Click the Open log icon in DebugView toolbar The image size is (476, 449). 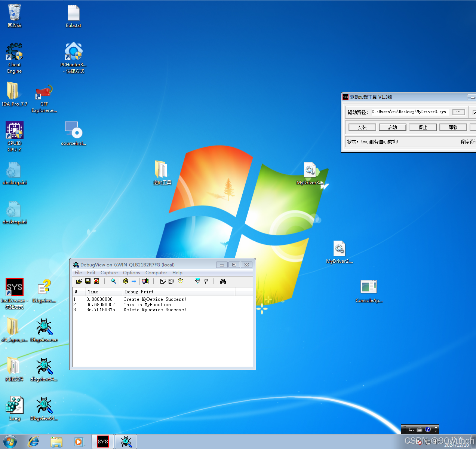coord(79,281)
